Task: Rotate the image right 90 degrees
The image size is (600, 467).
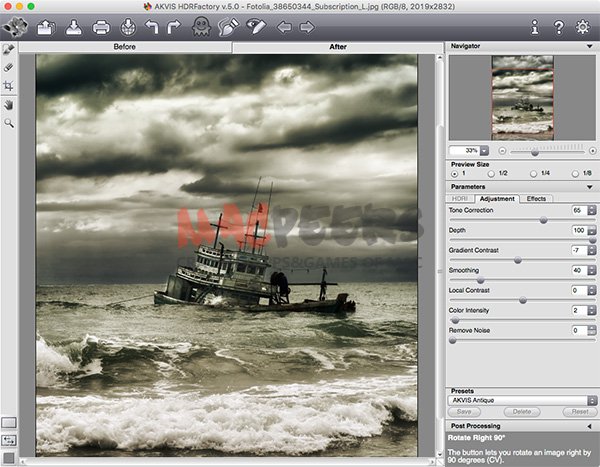Action: 175,26
